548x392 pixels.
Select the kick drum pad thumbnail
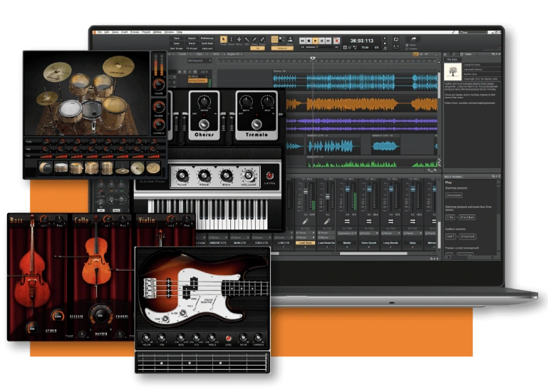pos(46,168)
